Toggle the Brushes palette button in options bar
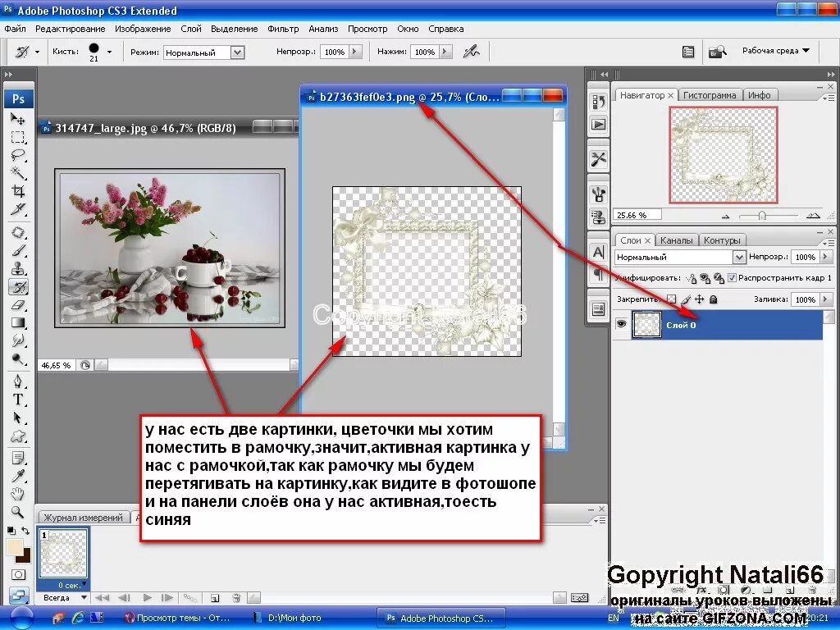 [x=688, y=52]
